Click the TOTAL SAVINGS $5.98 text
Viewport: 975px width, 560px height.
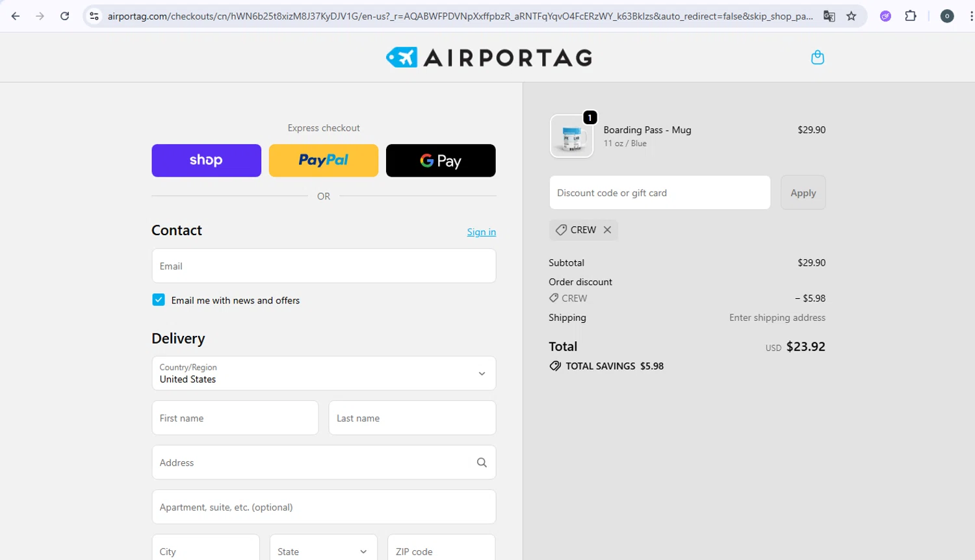(x=614, y=366)
